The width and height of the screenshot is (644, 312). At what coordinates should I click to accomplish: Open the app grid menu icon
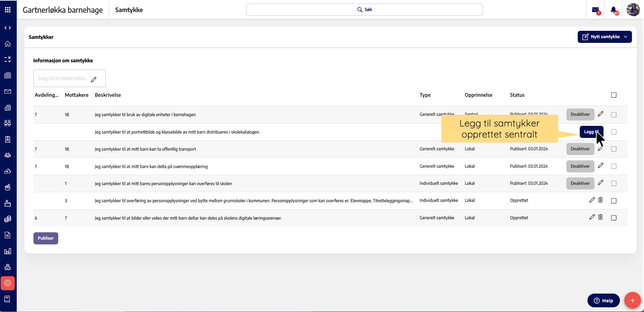(8, 10)
